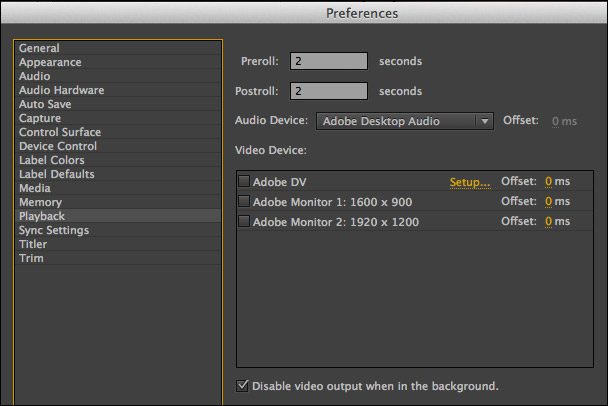Open the Adobe Desktop Audio combo box
Image resolution: width=608 pixels, height=406 pixels.
(405, 121)
